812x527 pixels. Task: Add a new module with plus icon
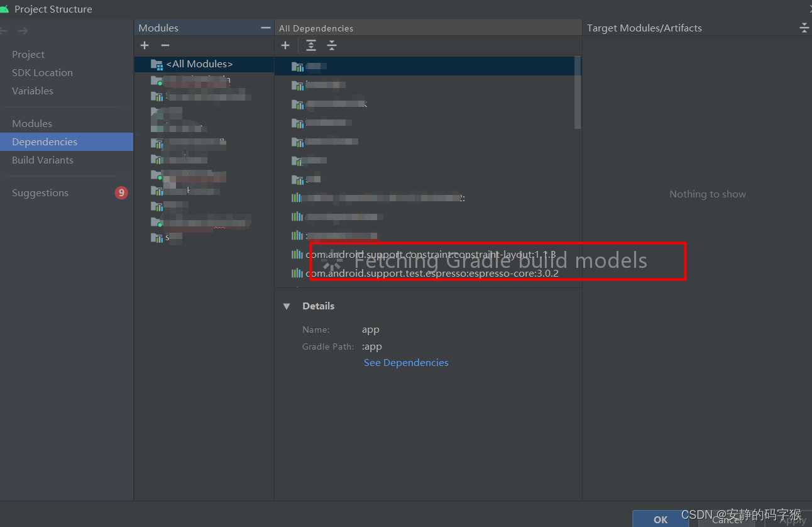[145, 45]
